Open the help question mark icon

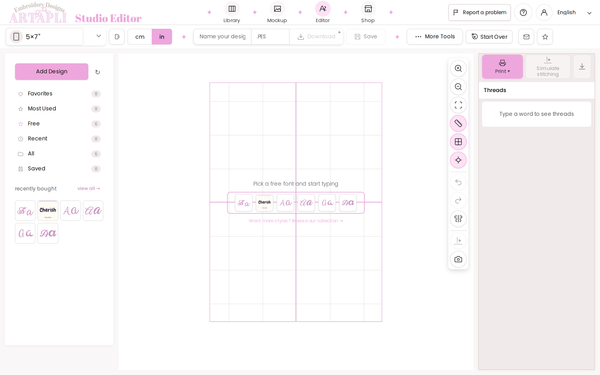pos(523,13)
